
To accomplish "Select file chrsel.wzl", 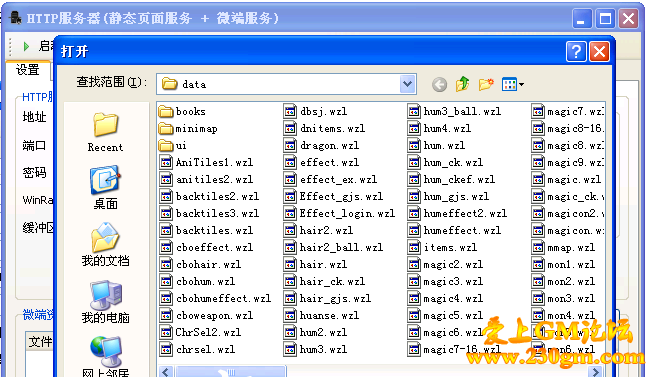I will point(198,350).
